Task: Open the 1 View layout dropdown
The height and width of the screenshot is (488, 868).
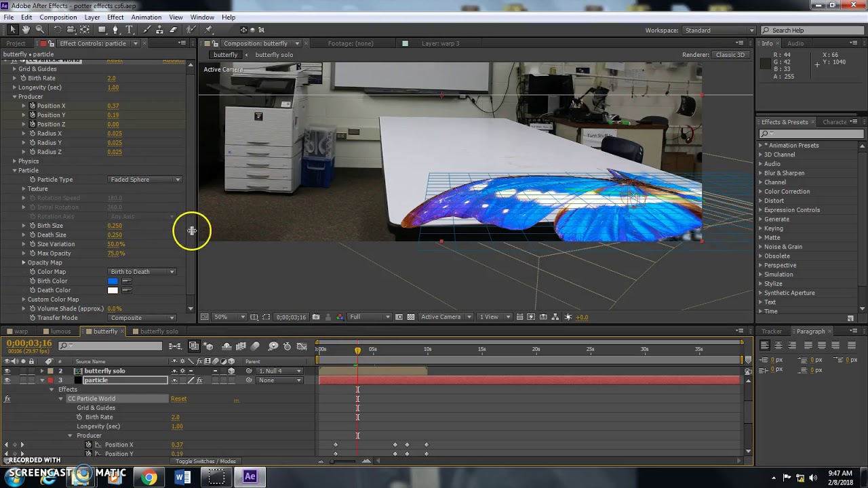Action: click(495, 317)
